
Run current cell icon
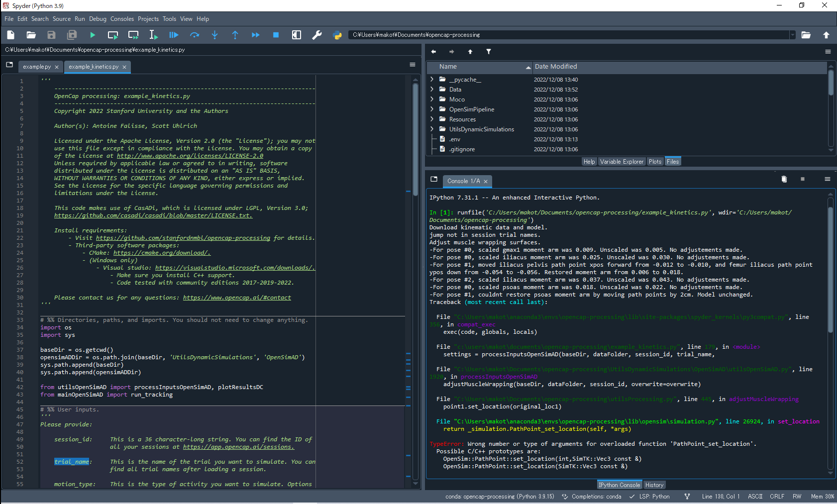click(113, 35)
